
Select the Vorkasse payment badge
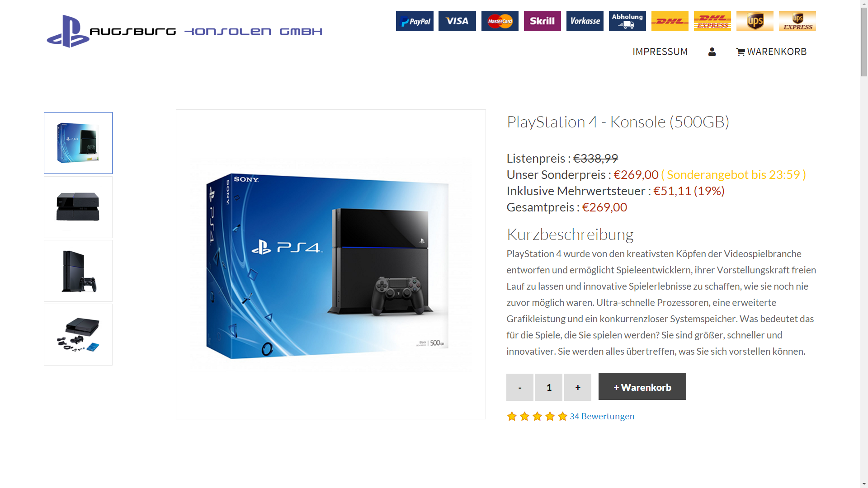click(x=585, y=21)
